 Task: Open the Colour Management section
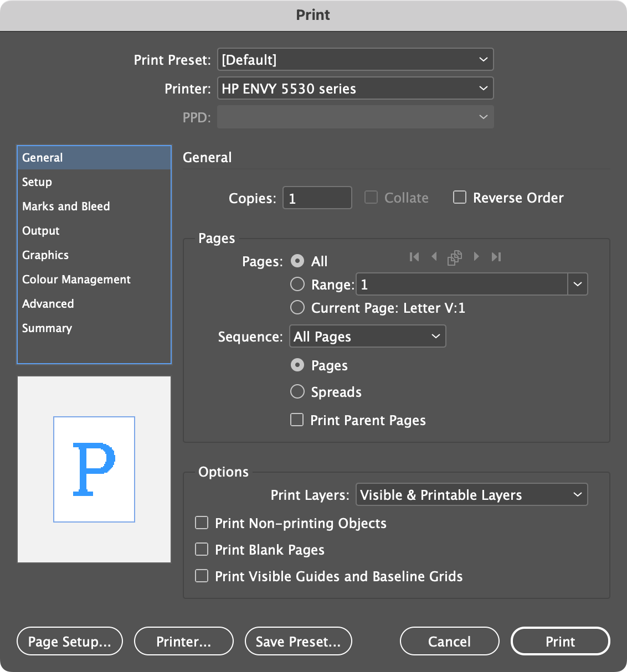76,279
